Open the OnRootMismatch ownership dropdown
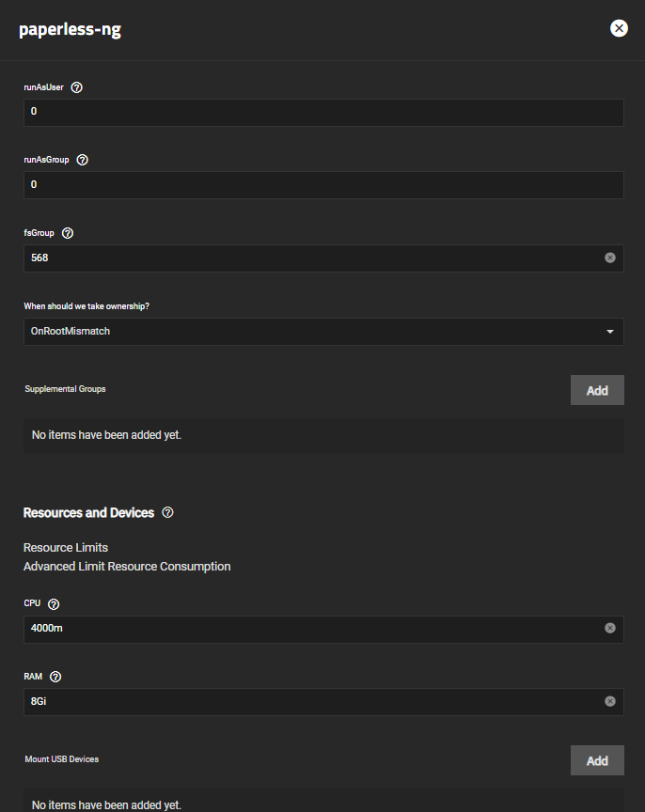This screenshot has width=645, height=812. pos(323,332)
